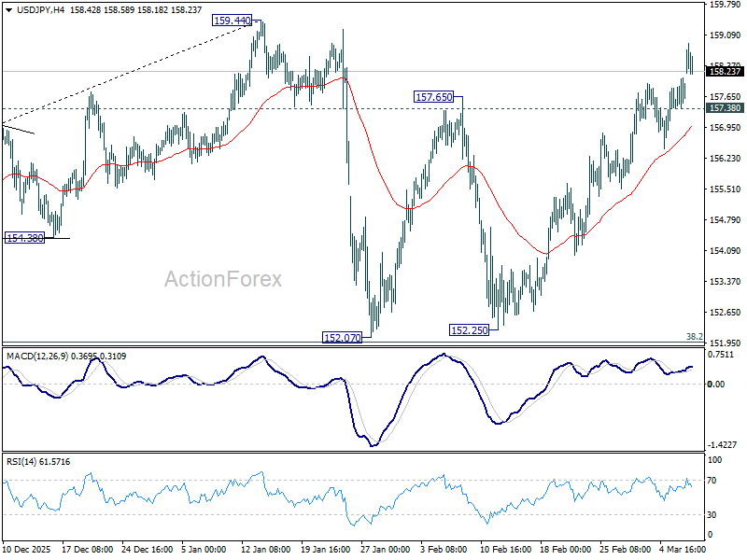Image resolution: width=747 pixels, height=560 pixels.
Task: Click the 154.380 support level label
Action: [25, 238]
